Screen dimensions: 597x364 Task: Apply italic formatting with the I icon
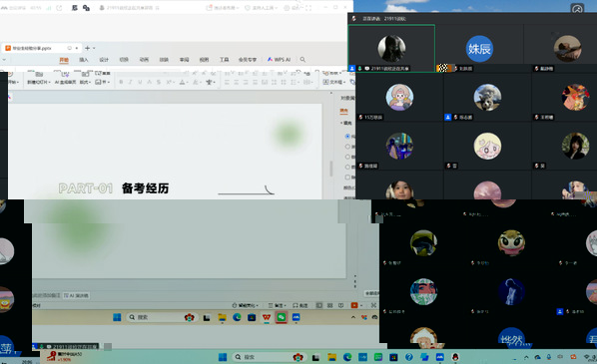[x=130, y=82]
